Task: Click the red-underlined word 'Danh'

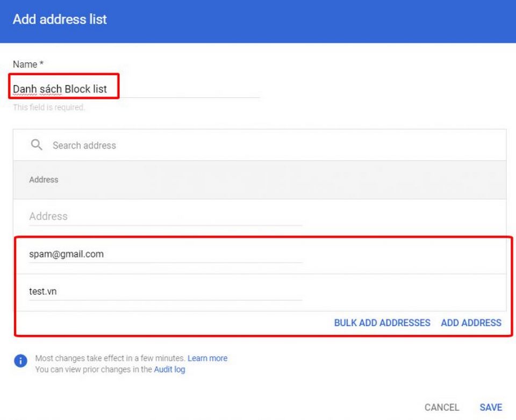Action: coord(23,89)
